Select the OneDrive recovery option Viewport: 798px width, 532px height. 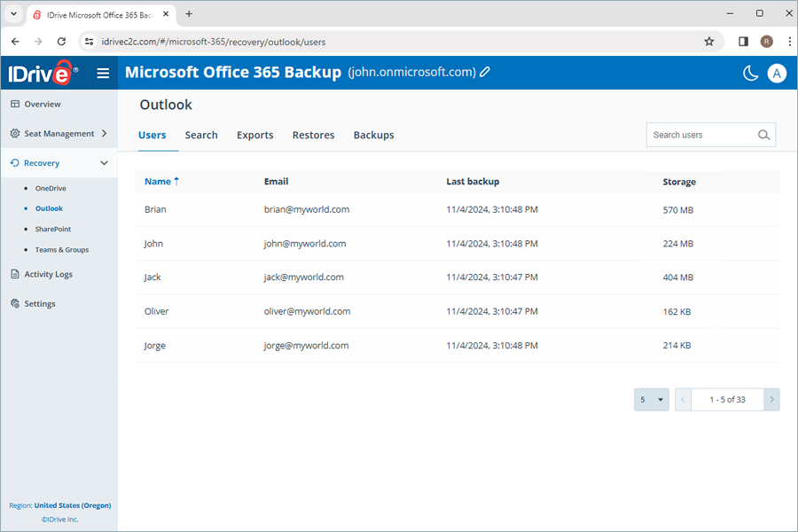point(51,188)
